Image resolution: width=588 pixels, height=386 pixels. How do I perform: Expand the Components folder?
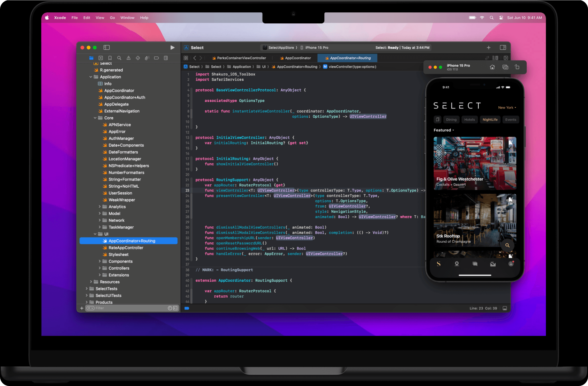(99, 261)
